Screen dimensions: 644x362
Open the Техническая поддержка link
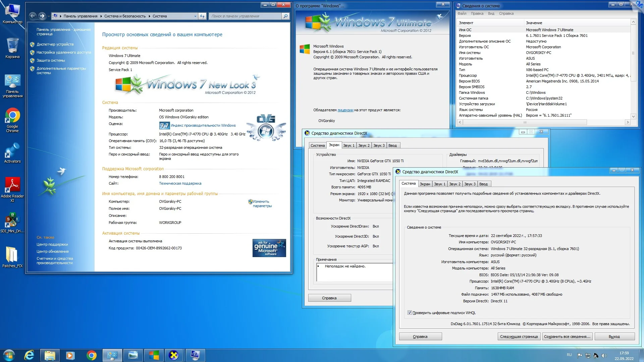180,183
